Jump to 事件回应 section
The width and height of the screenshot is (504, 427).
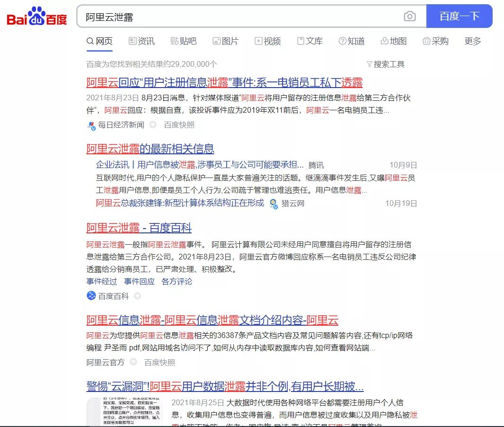tap(139, 281)
